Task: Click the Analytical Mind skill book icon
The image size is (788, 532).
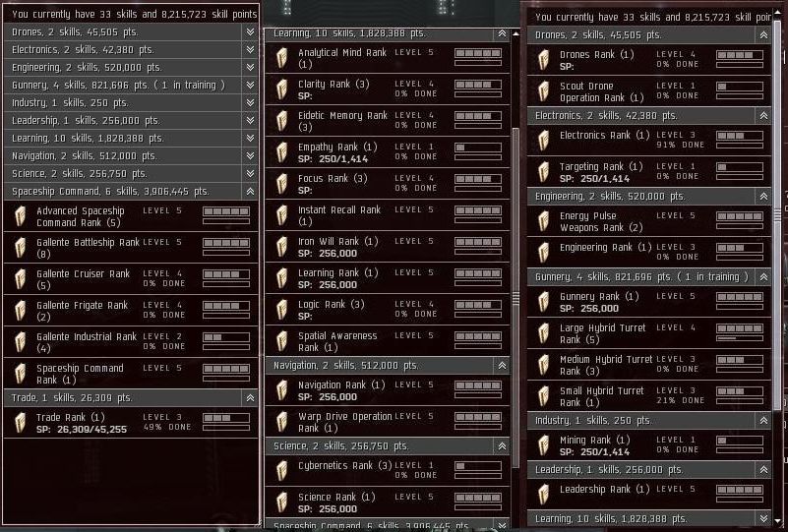Action: pyautogui.click(x=282, y=58)
